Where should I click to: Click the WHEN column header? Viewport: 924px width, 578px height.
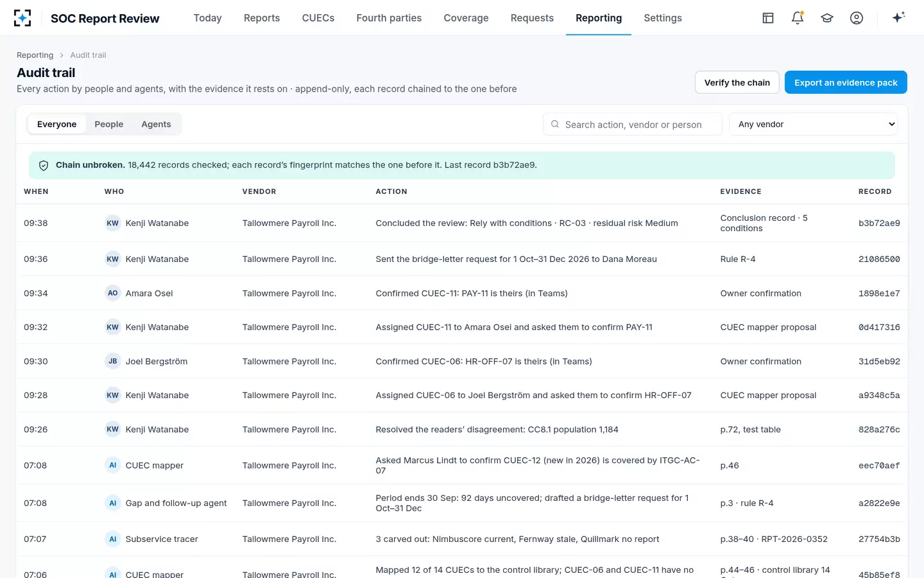click(36, 191)
